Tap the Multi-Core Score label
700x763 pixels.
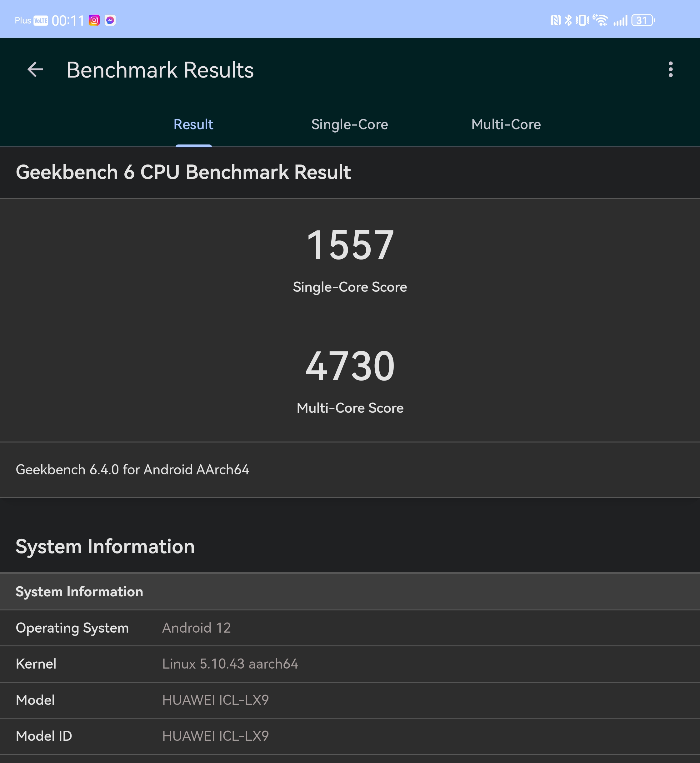click(x=350, y=408)
